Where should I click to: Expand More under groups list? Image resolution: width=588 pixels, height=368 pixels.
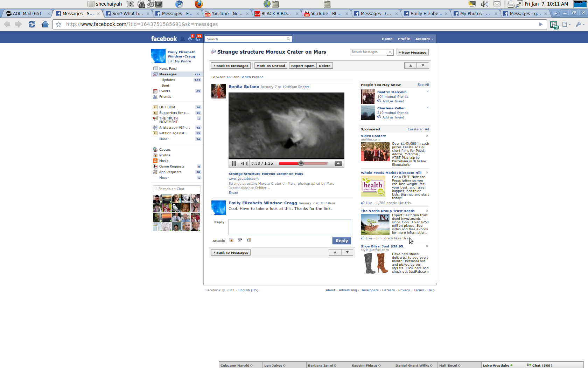[164, 139]
